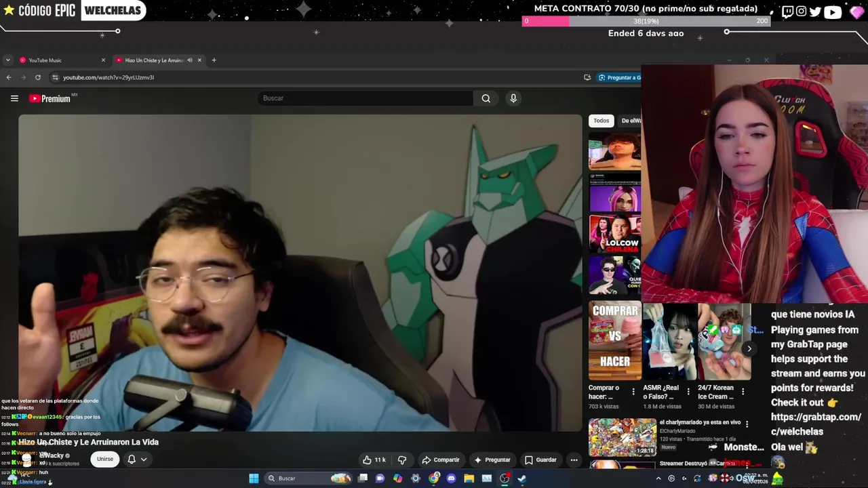The height and width of the screenshot is (488, 868).
Task: Switch to the YouTube Music tab
Action: [x=61, y=60]
